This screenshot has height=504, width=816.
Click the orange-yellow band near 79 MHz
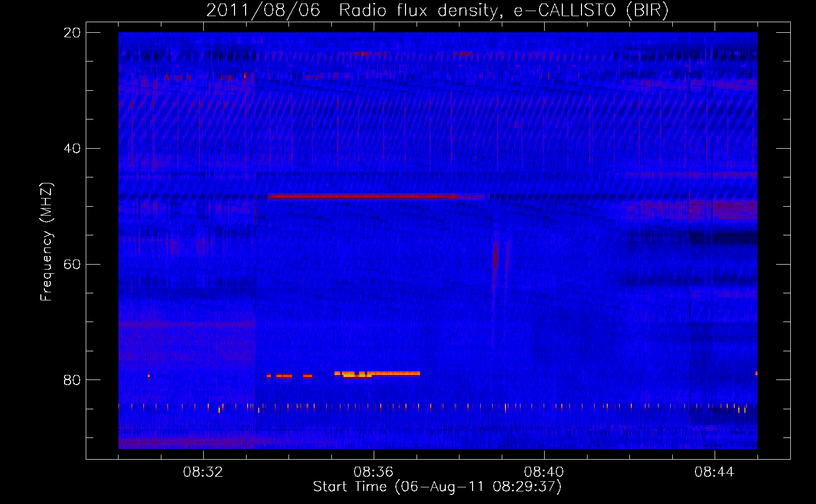click(x=377, y=374)
